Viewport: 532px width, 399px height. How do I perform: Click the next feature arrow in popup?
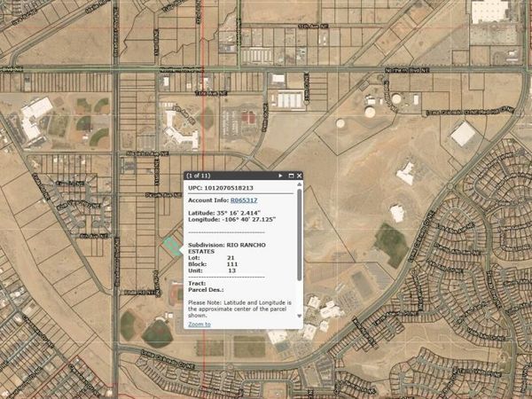click(x=280, y=176)
